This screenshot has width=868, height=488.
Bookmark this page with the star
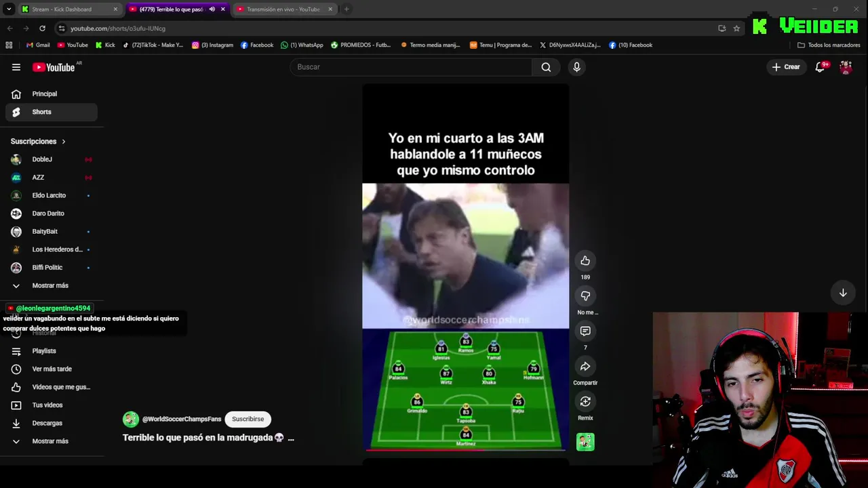pos(736,28)
